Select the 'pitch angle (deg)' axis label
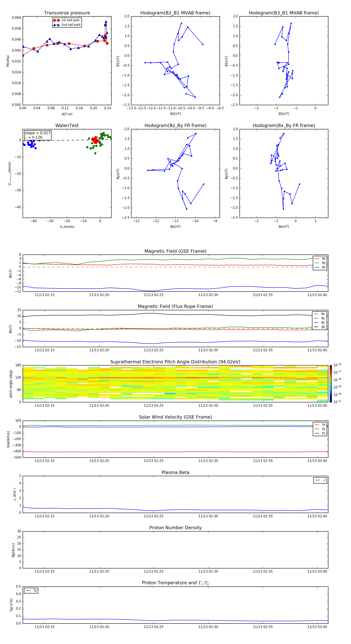Screen dimensions: 351x644 coord(11,384)
